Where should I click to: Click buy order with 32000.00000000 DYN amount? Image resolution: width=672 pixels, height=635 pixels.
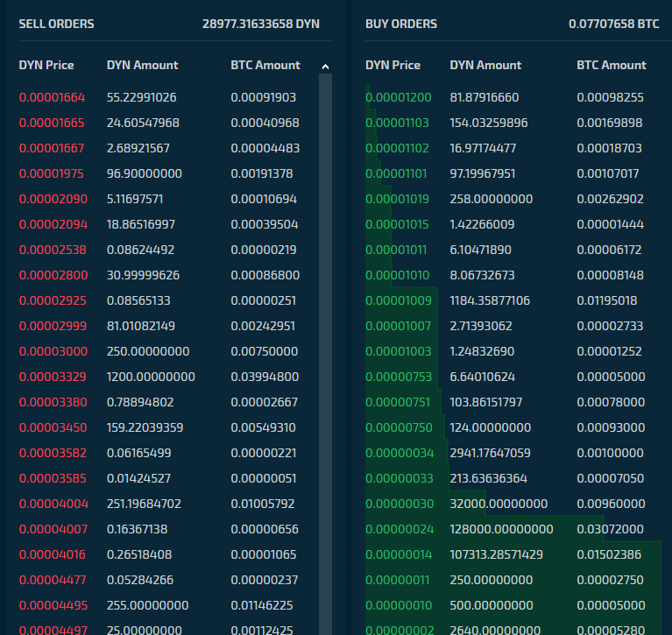click(513, 504)
